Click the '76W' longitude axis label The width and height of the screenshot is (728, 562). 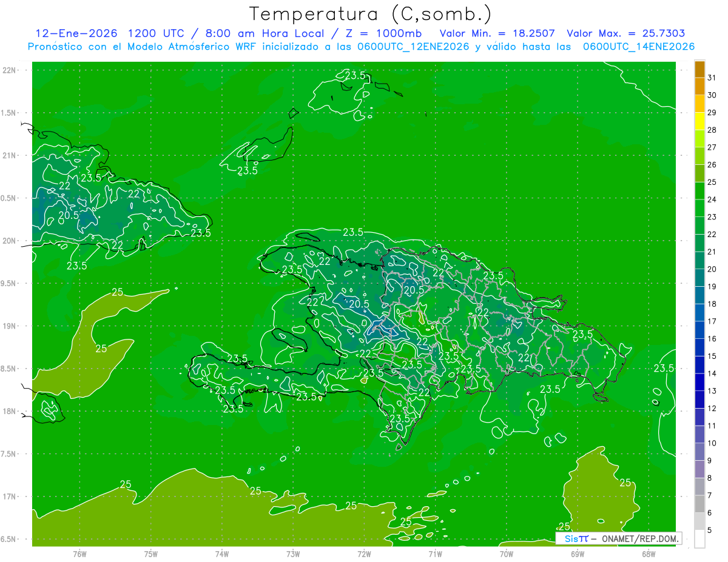coord(79,554)
